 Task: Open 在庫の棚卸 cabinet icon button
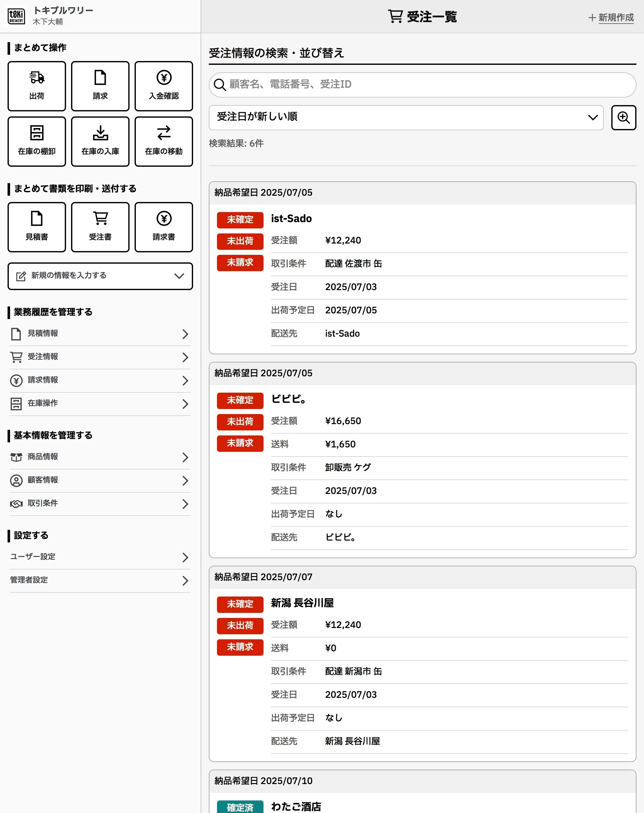point(36,141)
